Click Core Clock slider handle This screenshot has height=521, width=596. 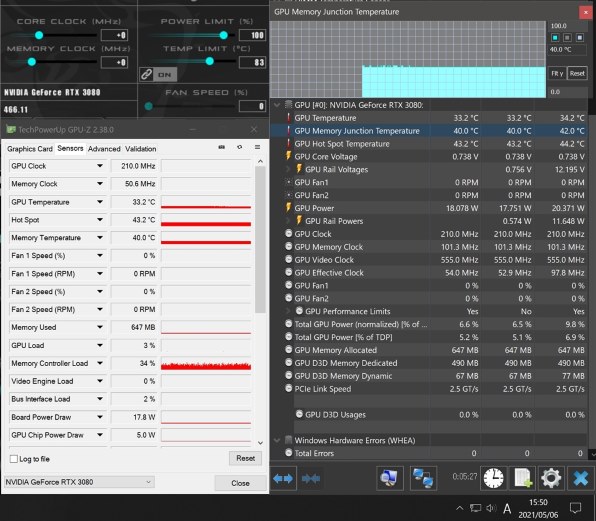pyautogui.click(x=39, y=35)
